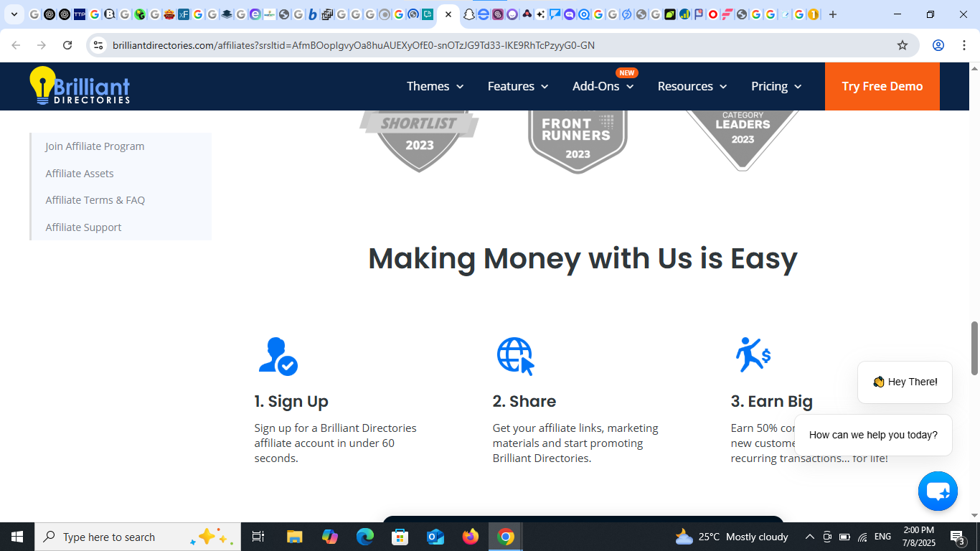Close the current active tab
The height and width of the screenshot is (551, 980).
448,14
